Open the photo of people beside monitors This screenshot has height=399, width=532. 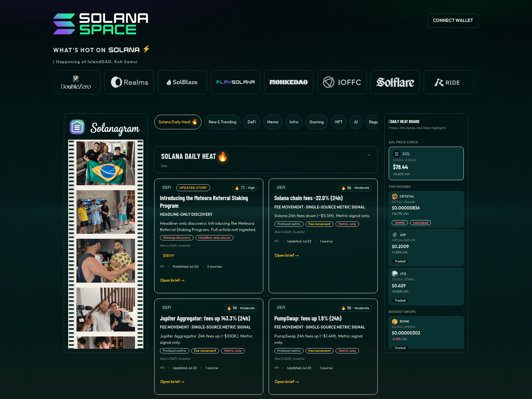point(106,212)
